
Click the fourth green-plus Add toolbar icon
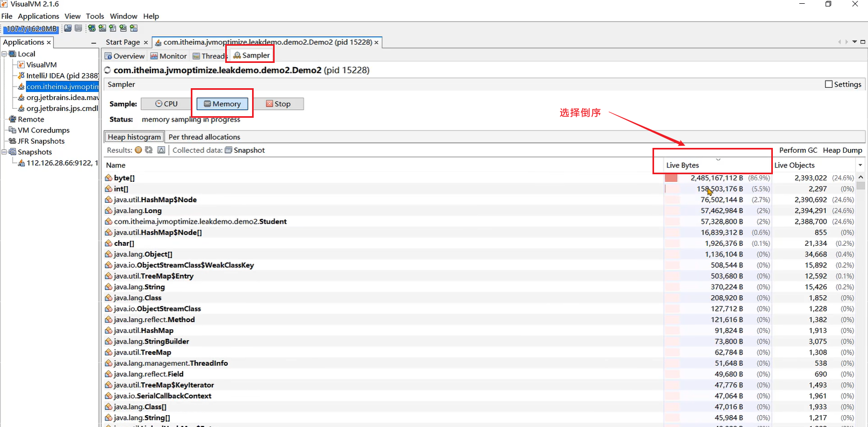point(123,29)
